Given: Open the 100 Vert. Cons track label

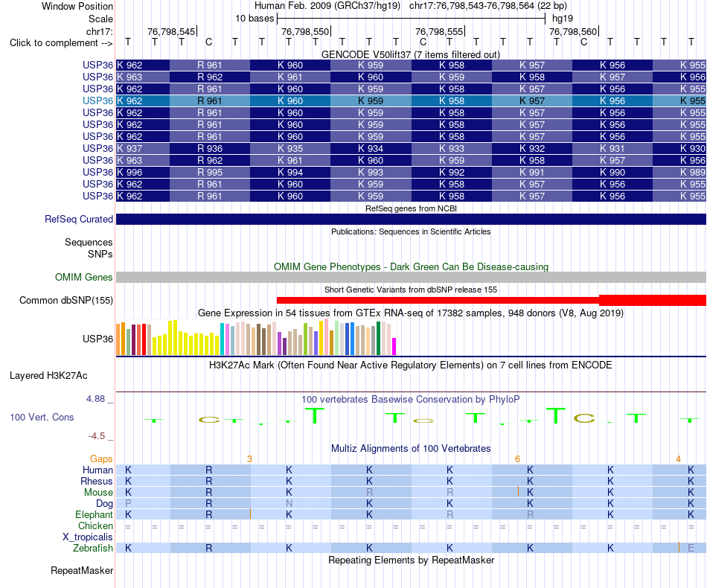Looking at the screenshot, I should point(42,417).
